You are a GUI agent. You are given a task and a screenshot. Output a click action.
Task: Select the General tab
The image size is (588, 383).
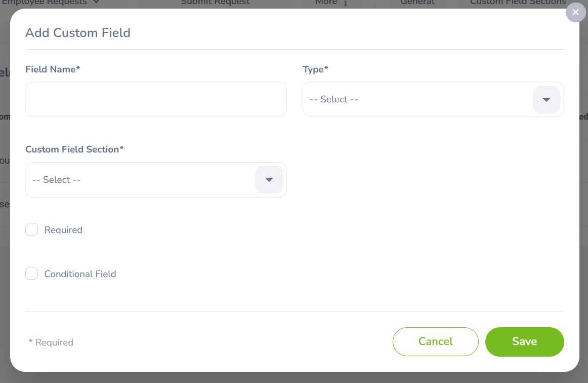point(417,3)
